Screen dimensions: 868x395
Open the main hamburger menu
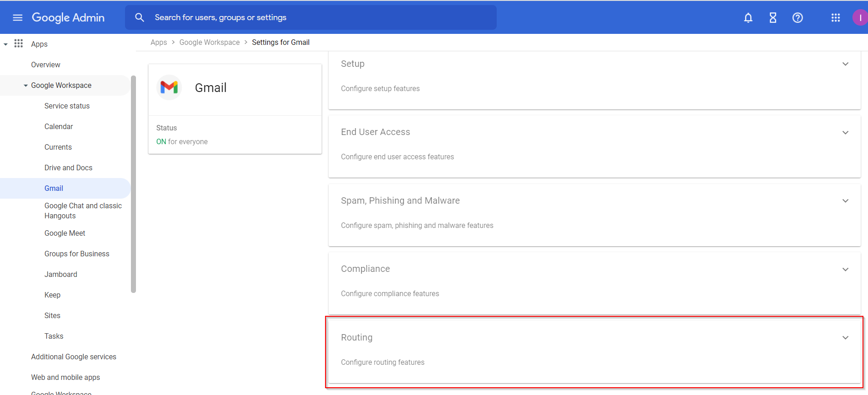point(18,17)
